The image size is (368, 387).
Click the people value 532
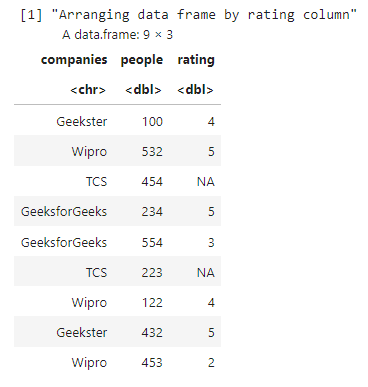[152, 152]
